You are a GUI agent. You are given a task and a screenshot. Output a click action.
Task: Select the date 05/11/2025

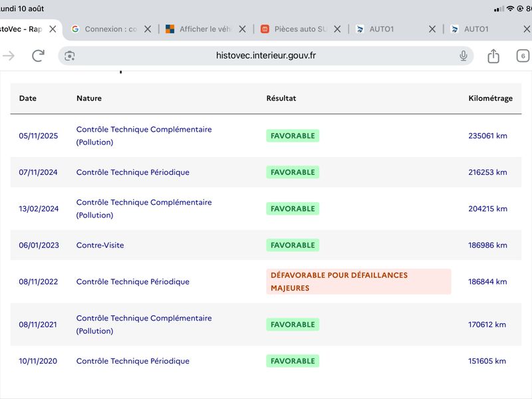tap(39, 136)
